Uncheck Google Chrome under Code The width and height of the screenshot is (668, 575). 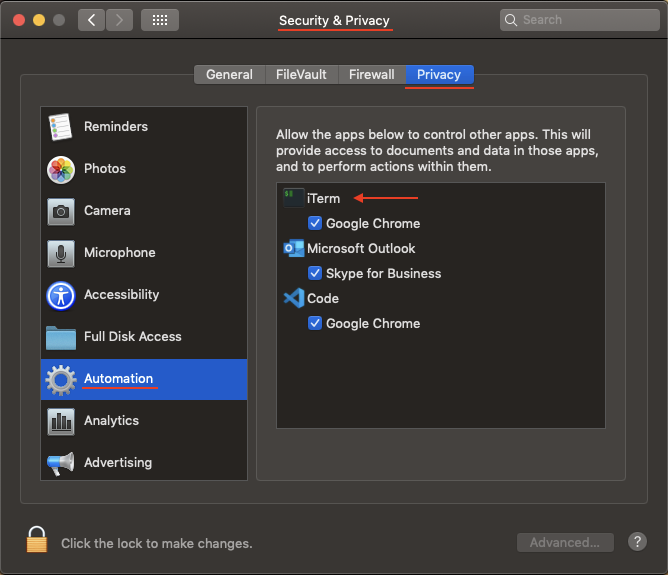(314, 323)
